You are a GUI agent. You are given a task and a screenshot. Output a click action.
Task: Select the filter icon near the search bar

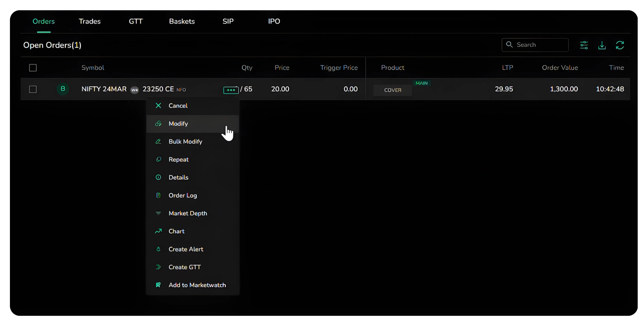584,45
